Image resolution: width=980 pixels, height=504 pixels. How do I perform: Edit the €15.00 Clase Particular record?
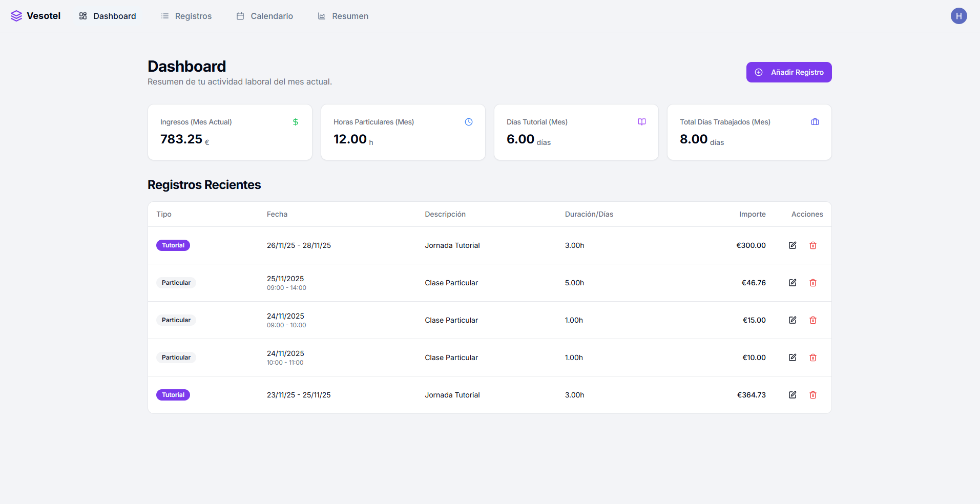click(x=793, y=320)
